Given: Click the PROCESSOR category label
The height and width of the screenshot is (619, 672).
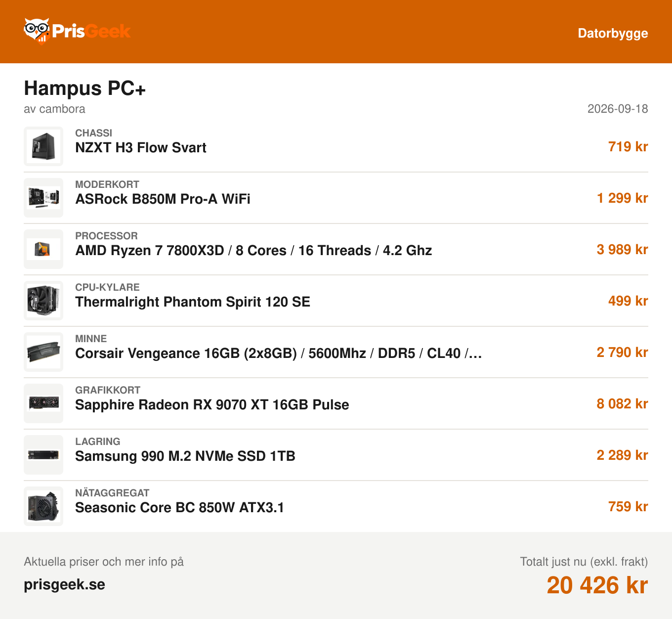Looking at the screenshot, I should [106, 236].
